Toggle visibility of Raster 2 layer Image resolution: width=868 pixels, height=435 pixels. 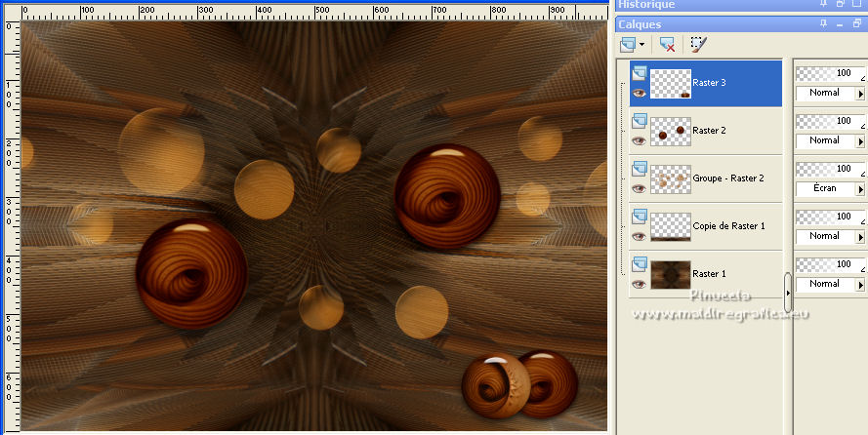pos(639,140)
